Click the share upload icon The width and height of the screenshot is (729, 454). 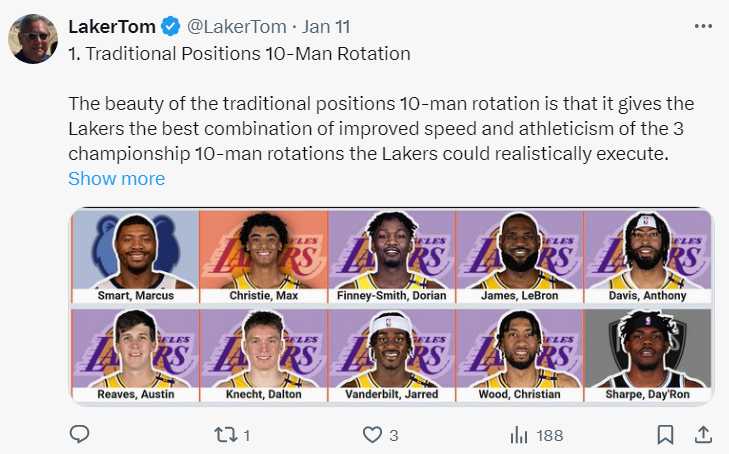tap(703, 435)
